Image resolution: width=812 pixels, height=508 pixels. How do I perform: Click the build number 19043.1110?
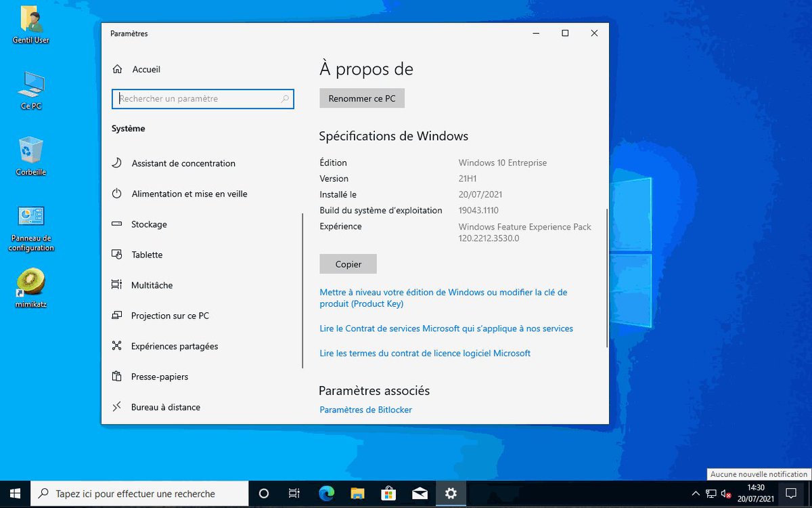(x=478, y=211)
